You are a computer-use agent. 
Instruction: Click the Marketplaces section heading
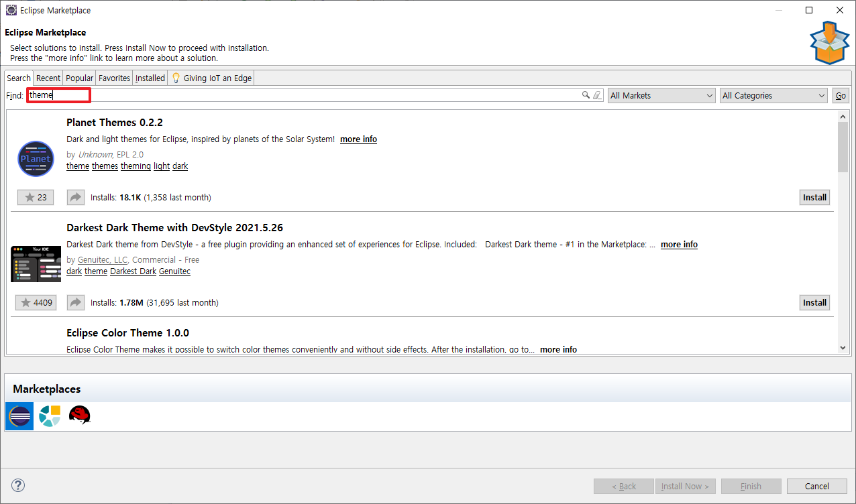47,389
